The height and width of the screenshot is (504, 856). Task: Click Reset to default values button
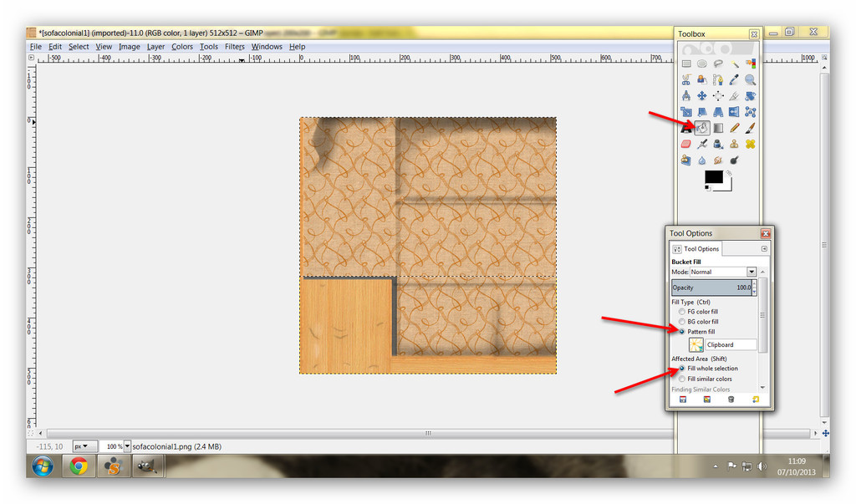click(756, 400)
